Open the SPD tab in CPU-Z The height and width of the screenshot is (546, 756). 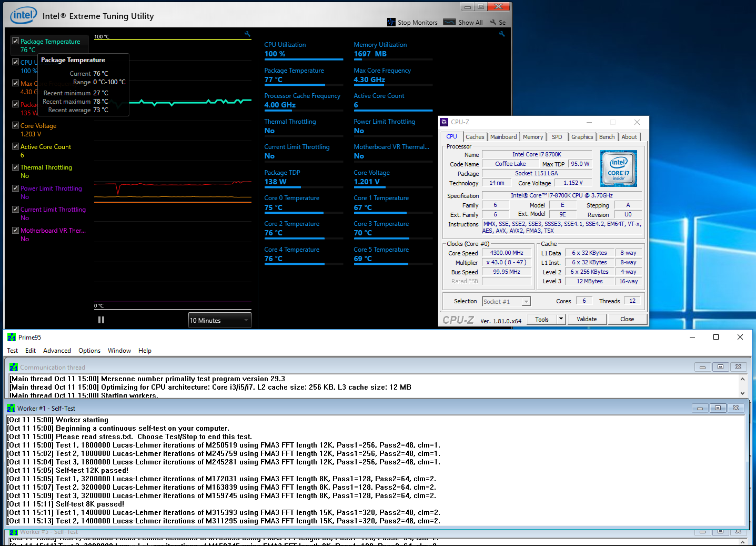tap(557, 137)
